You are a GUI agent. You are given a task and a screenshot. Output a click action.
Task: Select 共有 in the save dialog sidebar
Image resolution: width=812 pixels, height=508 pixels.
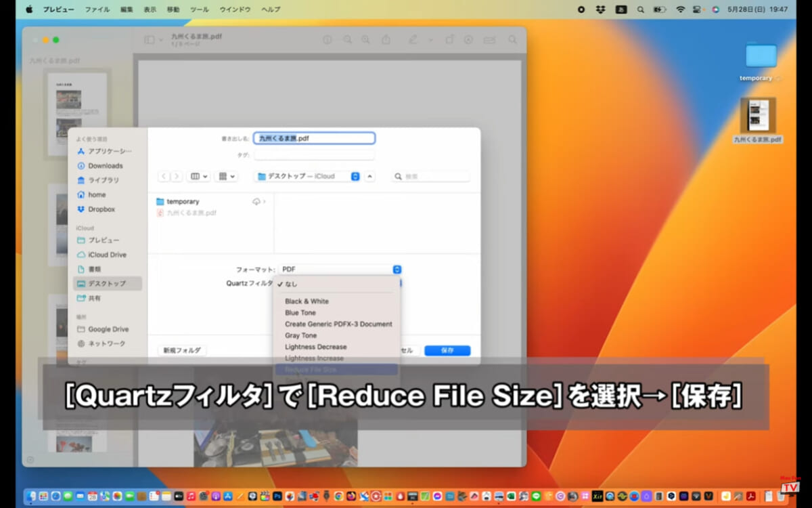coord(108,298)
